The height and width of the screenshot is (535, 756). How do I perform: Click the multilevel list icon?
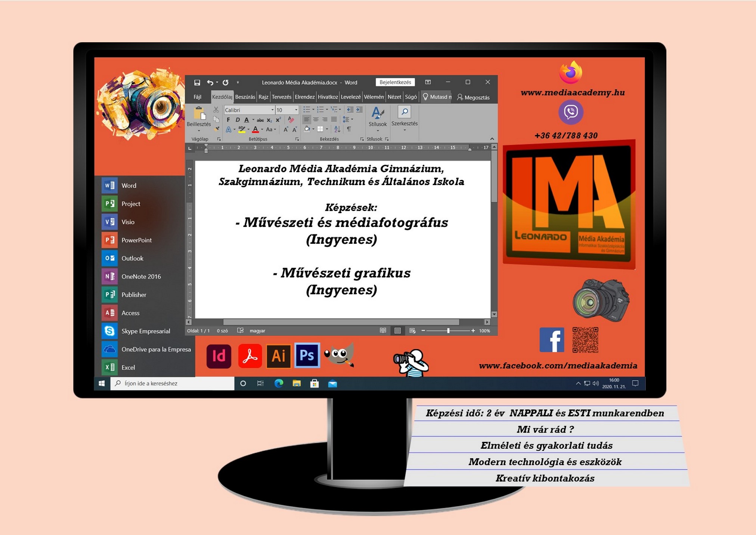334,110
